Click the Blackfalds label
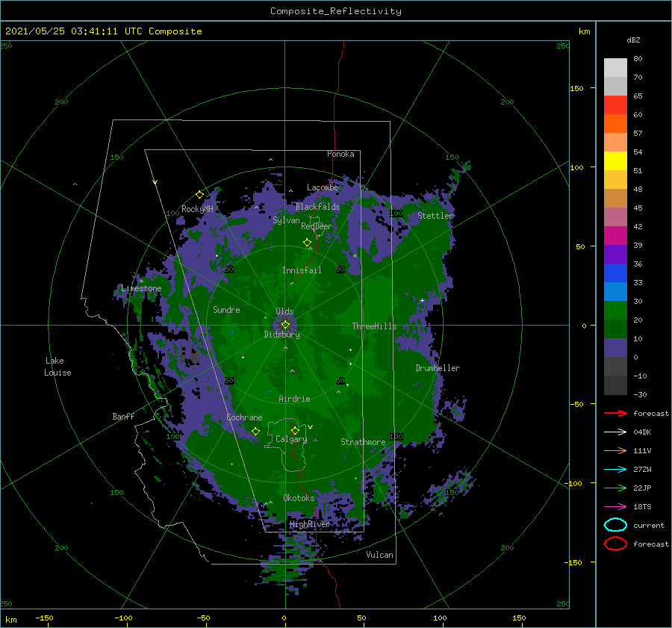 pyautogui.click(x=317, y=207)
